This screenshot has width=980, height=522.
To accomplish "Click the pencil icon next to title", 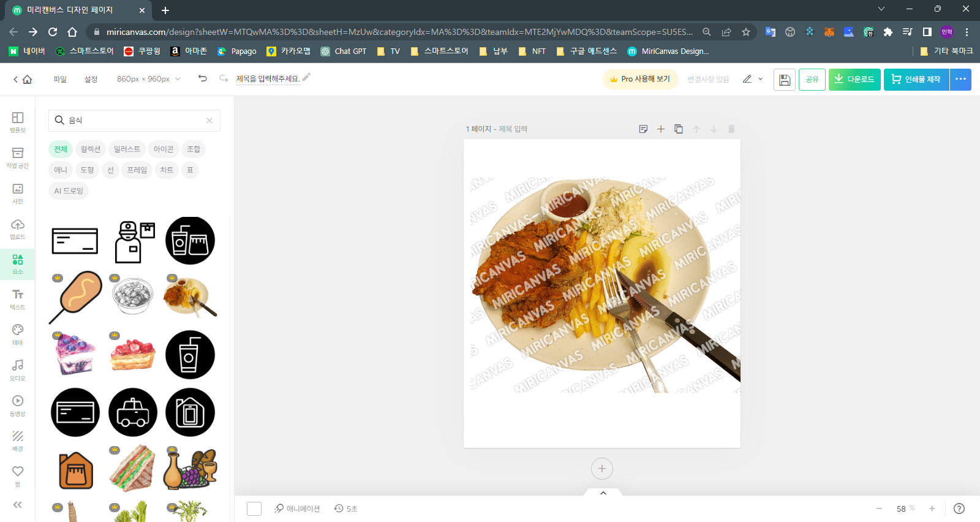I will [307, 77].
